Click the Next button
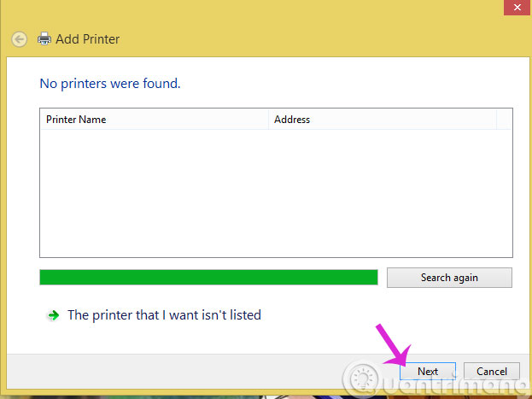The height and width of the screenshot is (399, 532). (428, 371)
